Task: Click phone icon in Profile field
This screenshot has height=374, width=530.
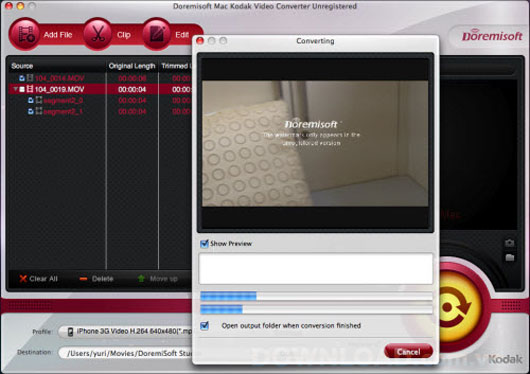Action: (x=70, y=332)
